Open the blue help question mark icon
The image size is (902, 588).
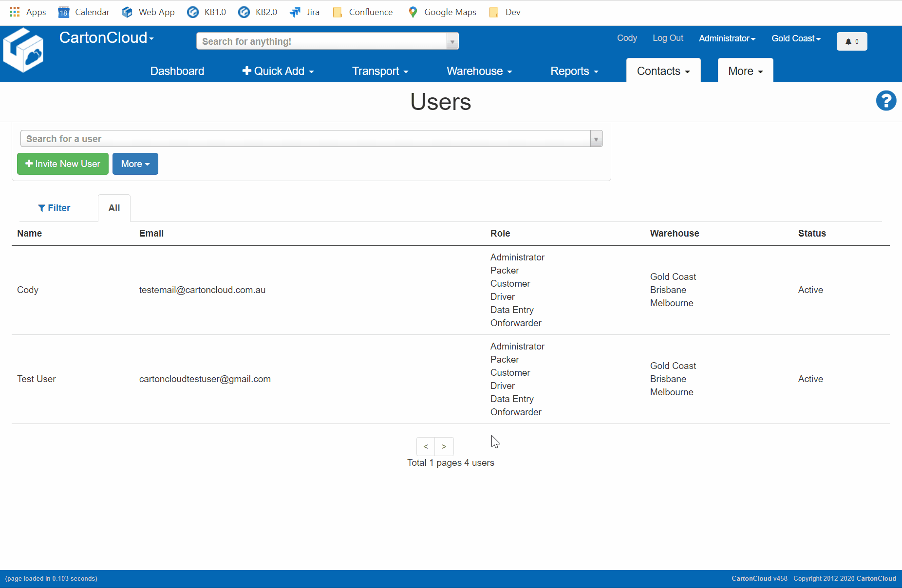(885, 101)
